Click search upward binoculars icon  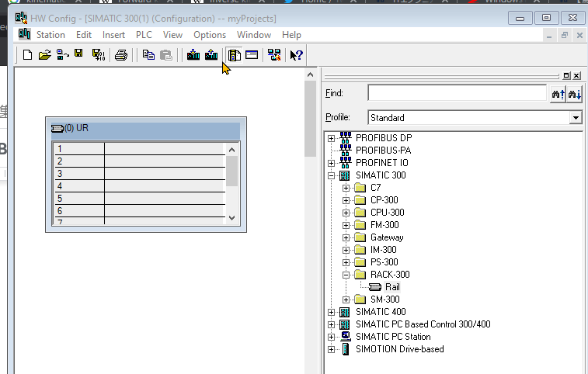558,94
